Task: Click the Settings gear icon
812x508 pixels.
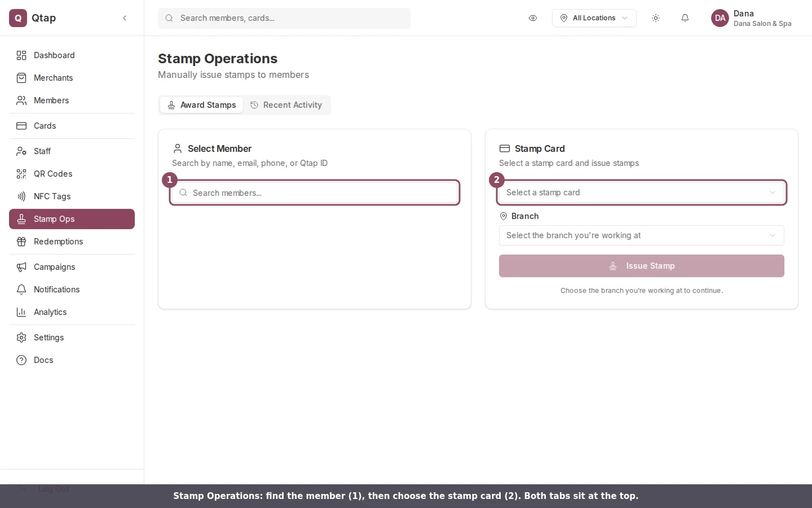Action: click(x=21, y=338)
